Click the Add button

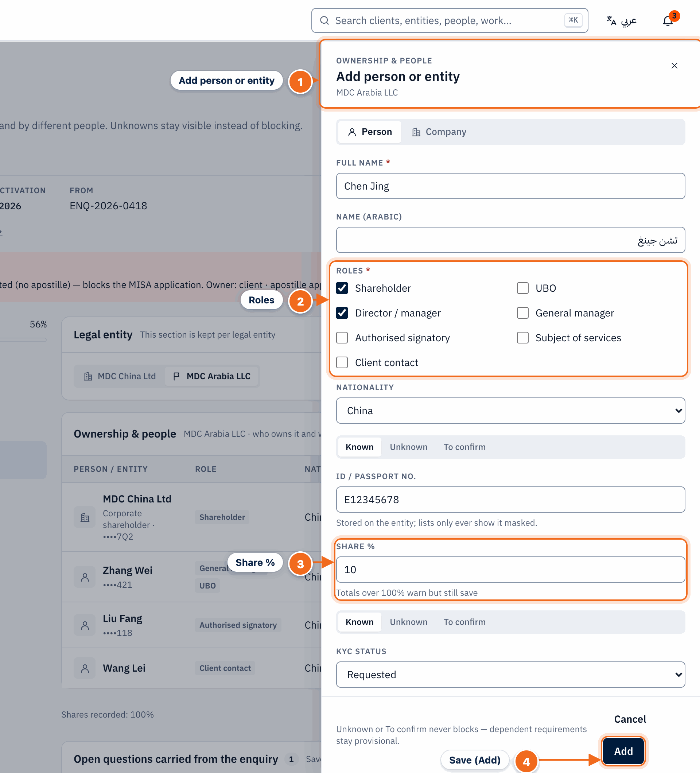pos(623,751)
